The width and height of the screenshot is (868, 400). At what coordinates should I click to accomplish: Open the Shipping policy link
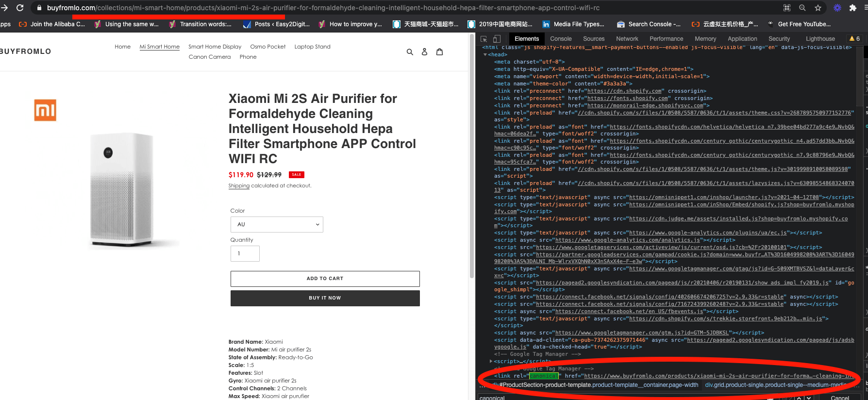point(239,186)
